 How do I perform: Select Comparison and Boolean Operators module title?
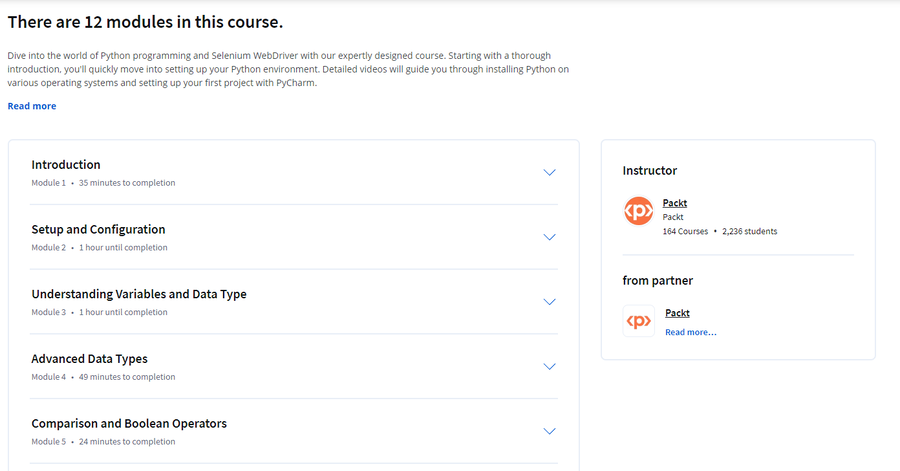click(129, 423)
